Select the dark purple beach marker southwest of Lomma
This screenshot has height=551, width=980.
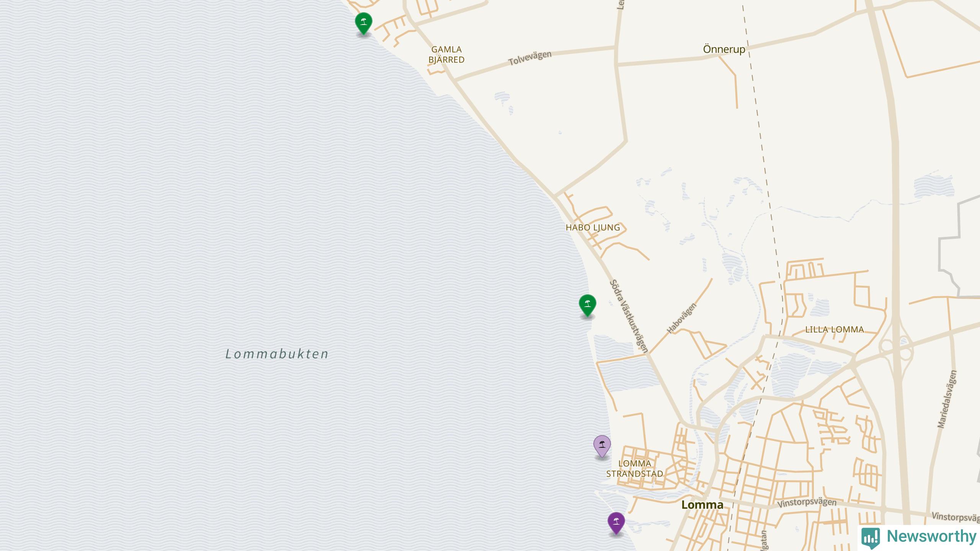[616, 523]
